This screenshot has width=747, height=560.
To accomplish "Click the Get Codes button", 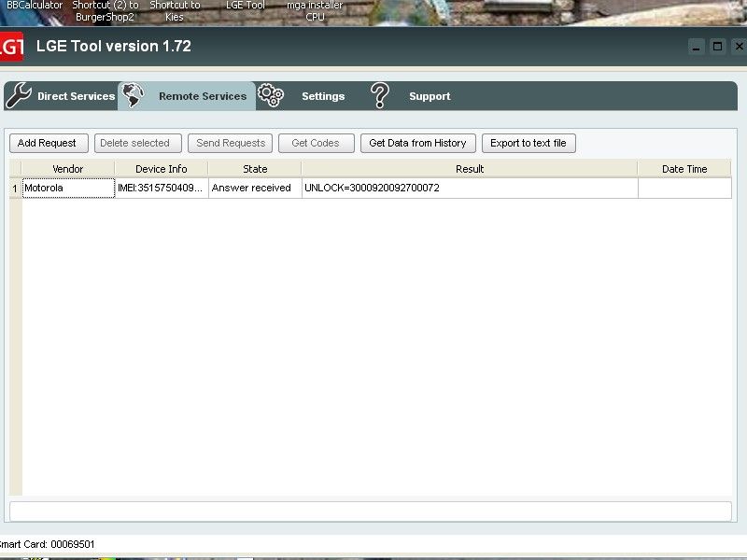I will tap(317, 144).
